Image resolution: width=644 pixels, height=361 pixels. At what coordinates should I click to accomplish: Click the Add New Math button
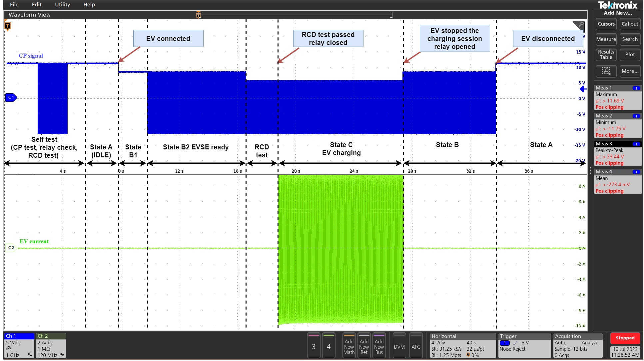pyautogui.click(x=349, y=346)
